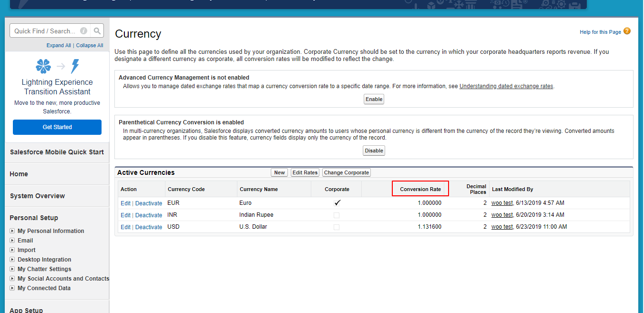Open Understanding dated exchange rates link
The height and width of the screenshot is (313, 644).
coord(506,86)
